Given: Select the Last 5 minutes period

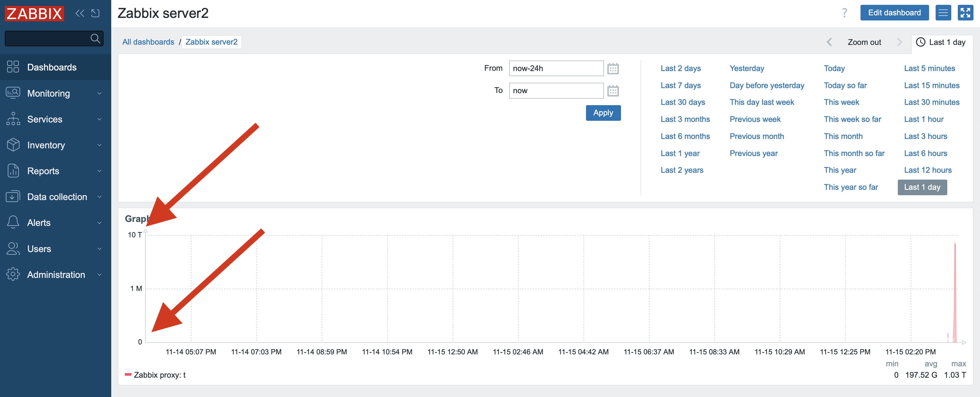Looking at the screenshot, I should coord(929,68).
